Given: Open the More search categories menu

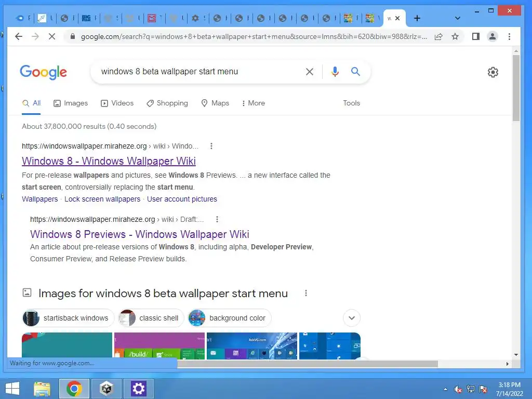Looking at the screenshot, I should pyautogui.click(x=254, y=103).
